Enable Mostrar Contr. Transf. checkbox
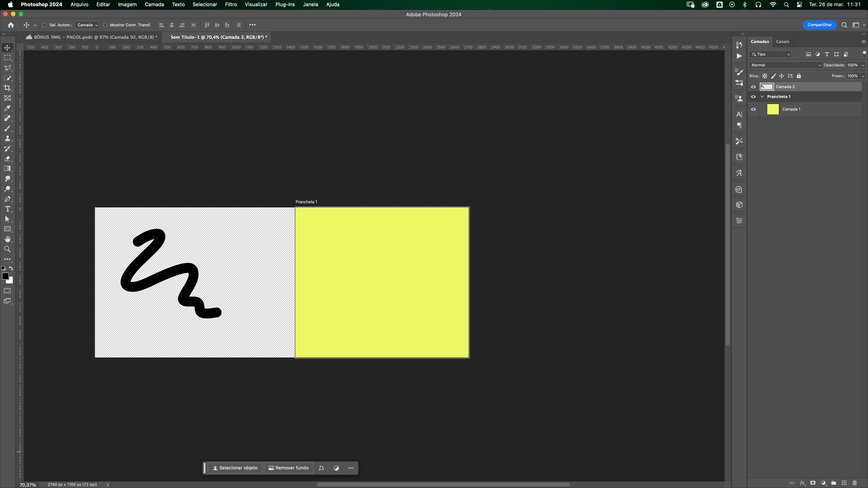 click(105, 25)
